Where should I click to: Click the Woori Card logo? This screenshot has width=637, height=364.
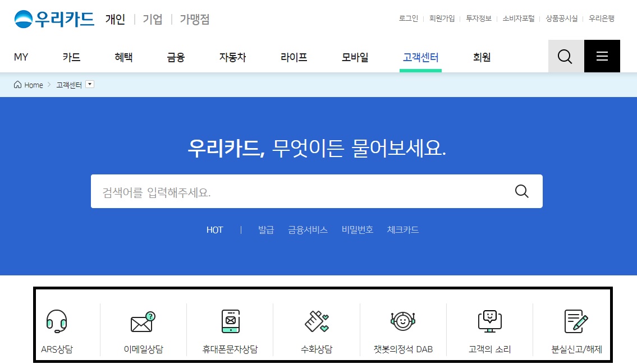point(54,19)
